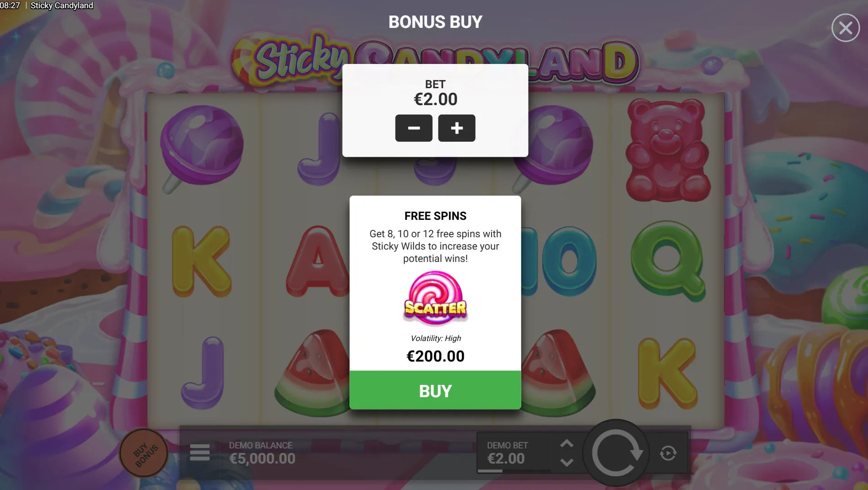868x490 pixels.
Task: Click the €200.00 bonus price
Action: coord(435,356)
